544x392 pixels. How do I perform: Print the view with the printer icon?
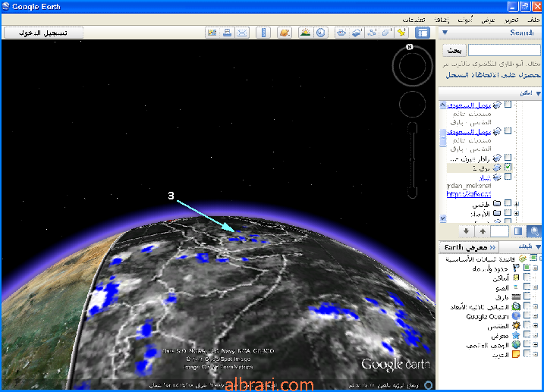228,33
